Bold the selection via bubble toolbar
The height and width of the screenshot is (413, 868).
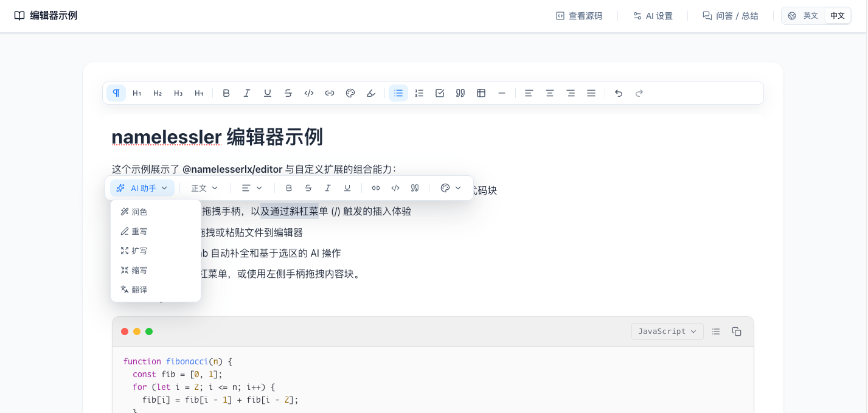pyautogui.click(x=289, y=188)
